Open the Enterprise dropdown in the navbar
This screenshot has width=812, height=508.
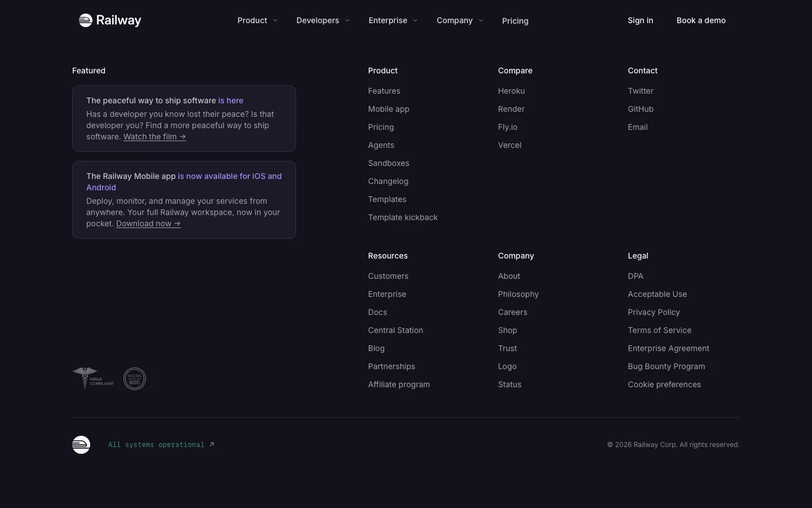click(393, 20)
